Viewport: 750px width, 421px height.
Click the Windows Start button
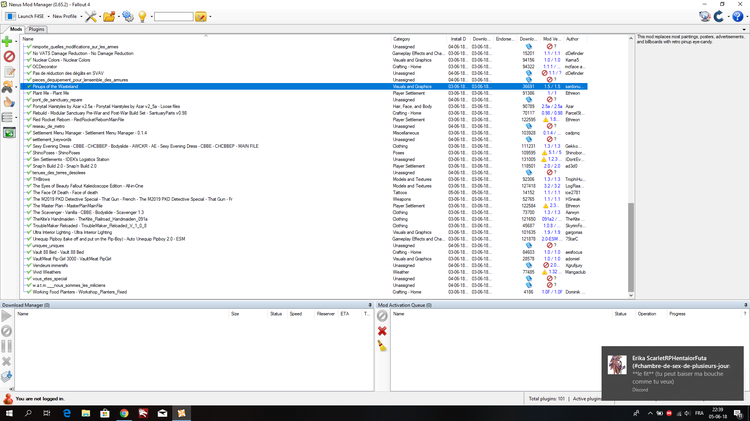9,413
